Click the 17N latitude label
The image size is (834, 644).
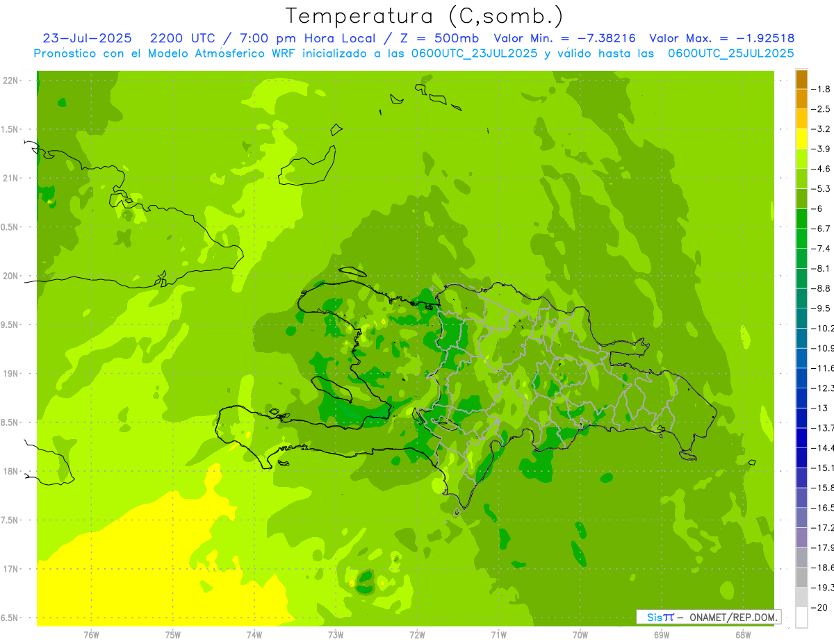pyautogui.click(x=10, y=569)
